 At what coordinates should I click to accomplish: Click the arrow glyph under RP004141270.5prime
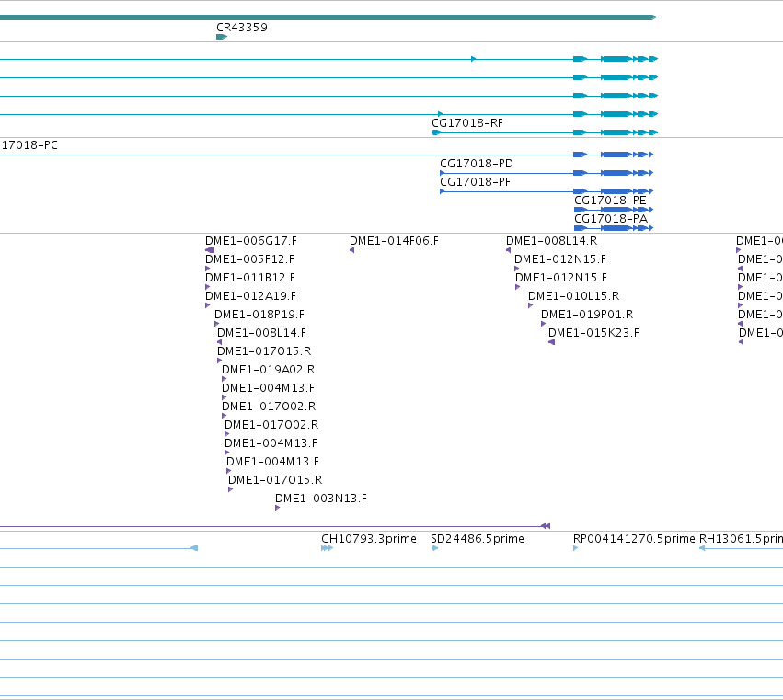pyautogui.click(x=576, y=548)
